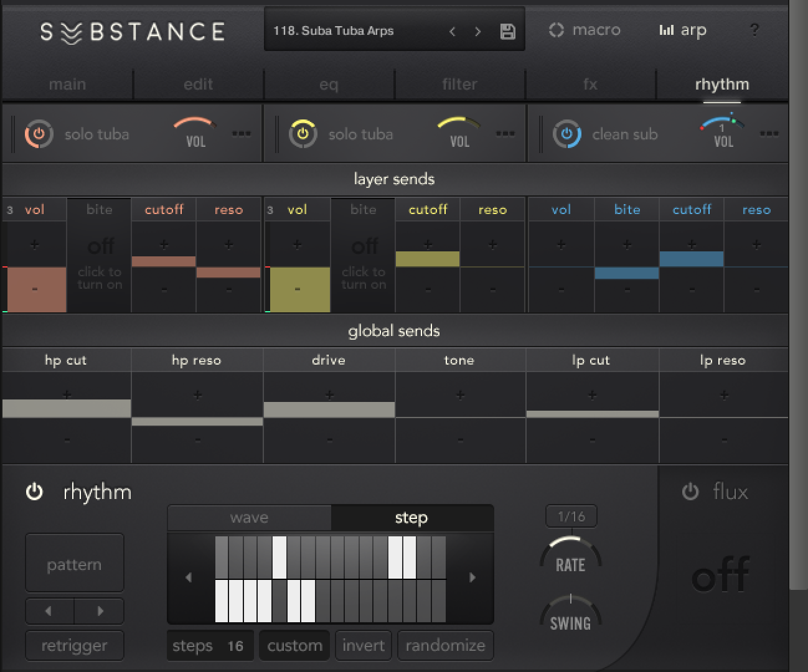
Task: Open the arp view
Action: coord(683,29)
